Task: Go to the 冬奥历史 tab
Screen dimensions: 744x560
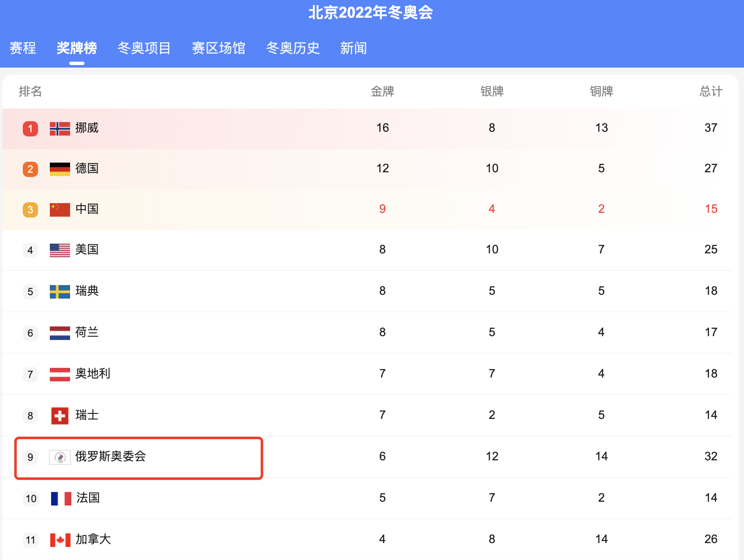Action: click(x=293, y=48)
